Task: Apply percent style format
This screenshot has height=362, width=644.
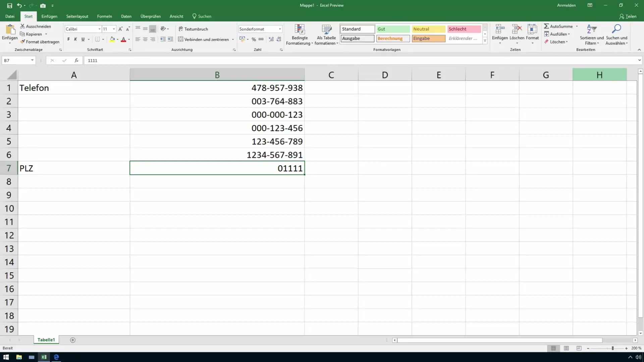Action: [254, 39]
